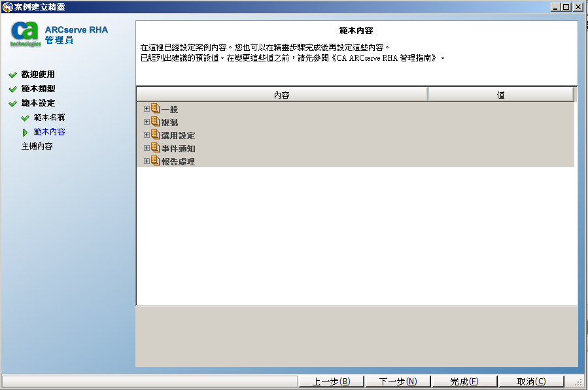Select the 複製 row label

point(169,123)
